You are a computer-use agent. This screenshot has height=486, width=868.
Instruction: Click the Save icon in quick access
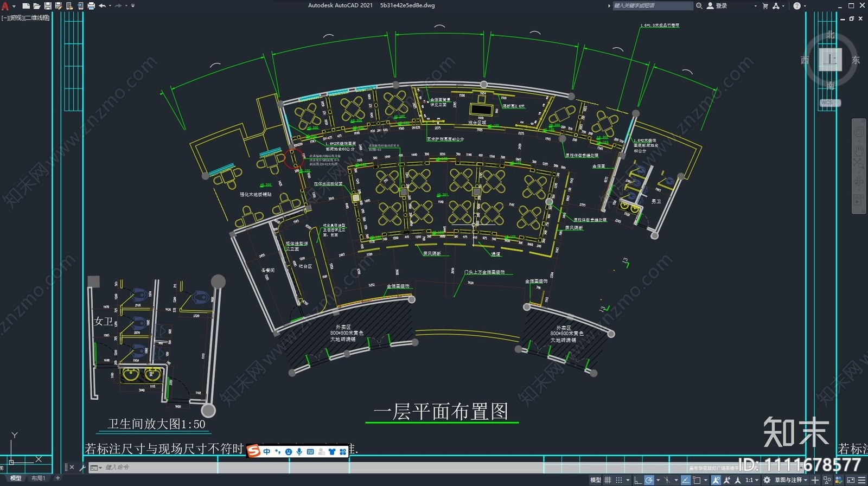48,6
